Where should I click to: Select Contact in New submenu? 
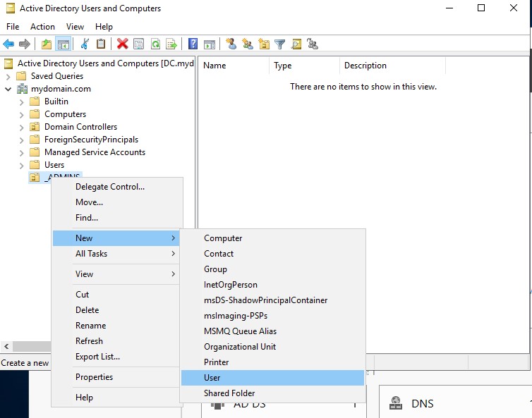(x=273, y=254)
